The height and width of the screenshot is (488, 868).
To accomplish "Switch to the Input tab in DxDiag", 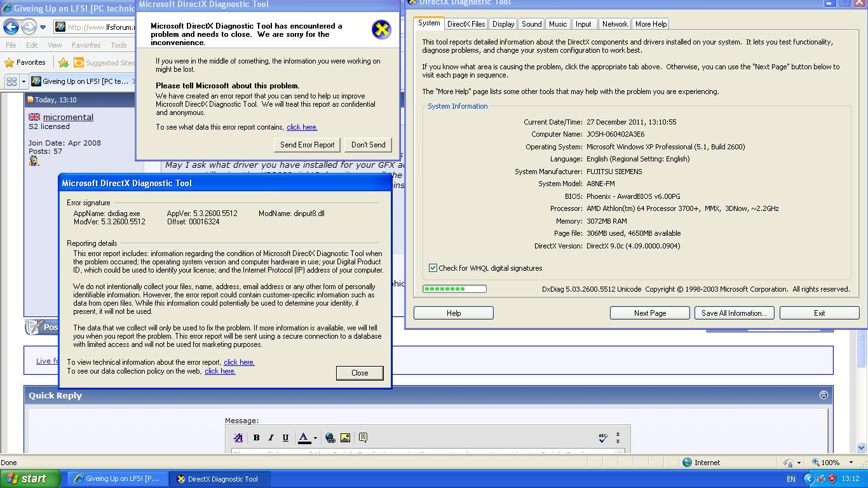I will pos(583,24).
